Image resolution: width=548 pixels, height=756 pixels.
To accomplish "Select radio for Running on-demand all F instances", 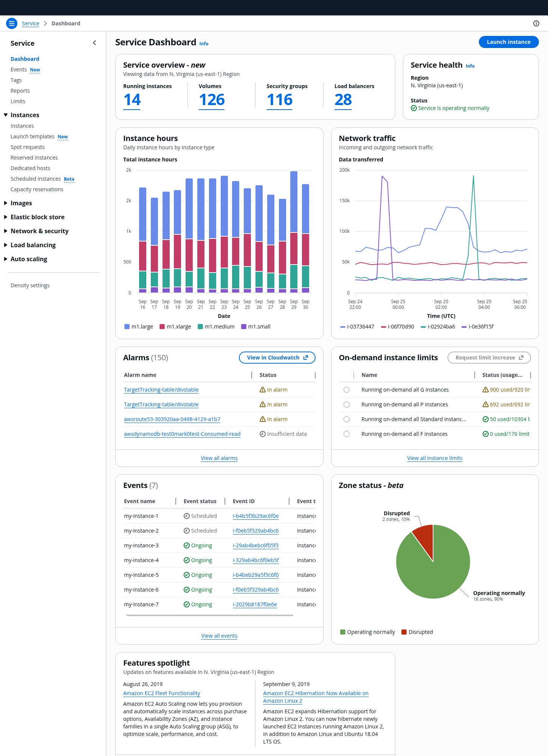I will click(347, 434).
